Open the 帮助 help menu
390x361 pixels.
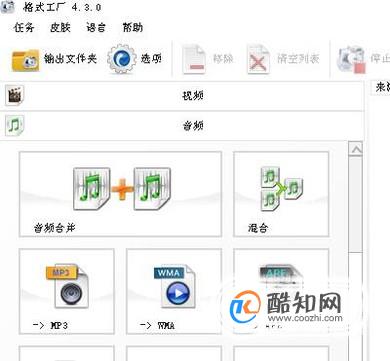tap(133, 27)
